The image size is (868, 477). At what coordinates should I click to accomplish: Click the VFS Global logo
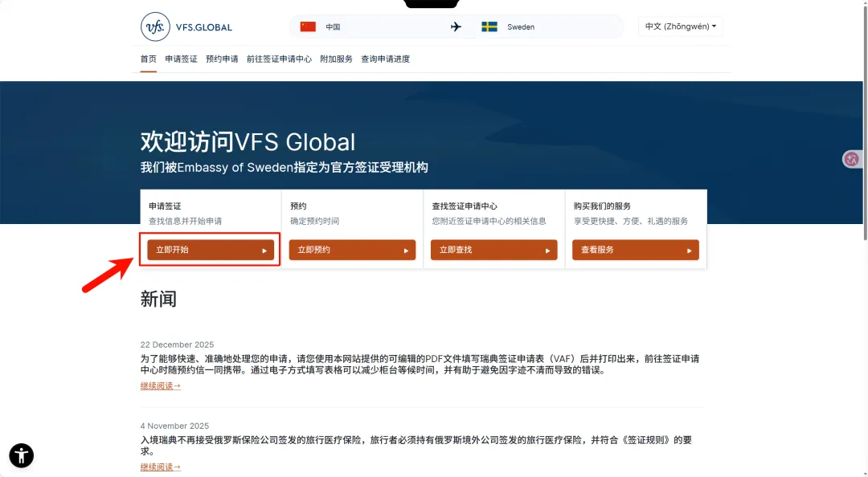click(x=186, y=26)
